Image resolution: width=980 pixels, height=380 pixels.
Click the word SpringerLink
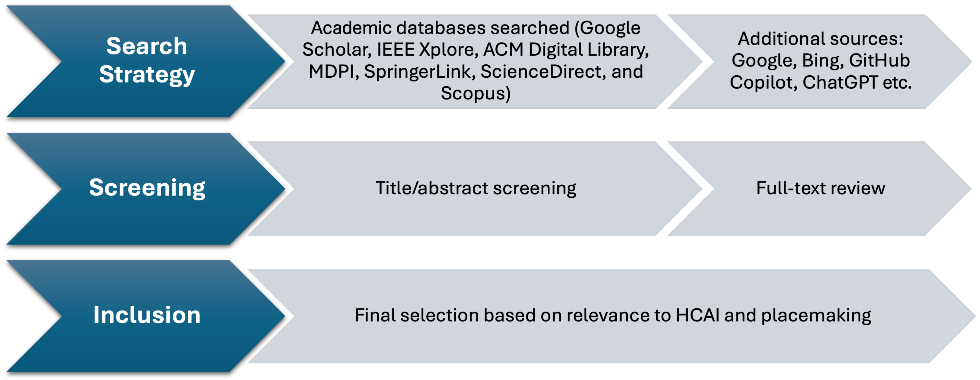click(417, 72)
